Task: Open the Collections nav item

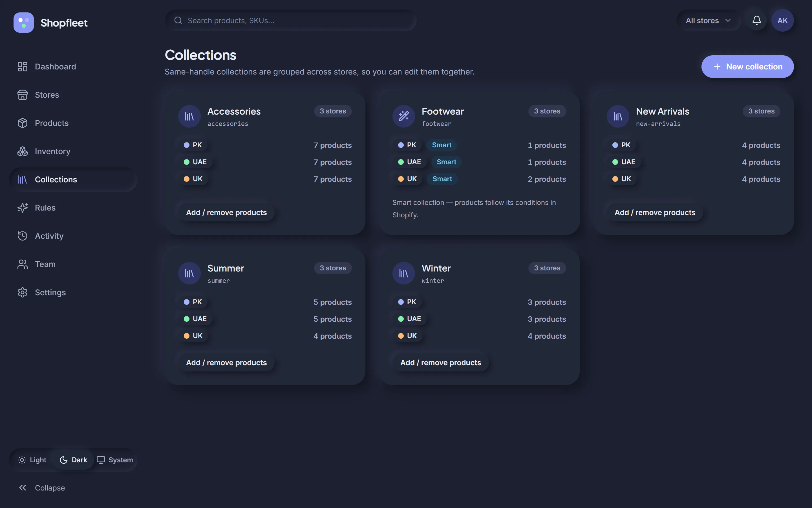Action: (72, 179)
